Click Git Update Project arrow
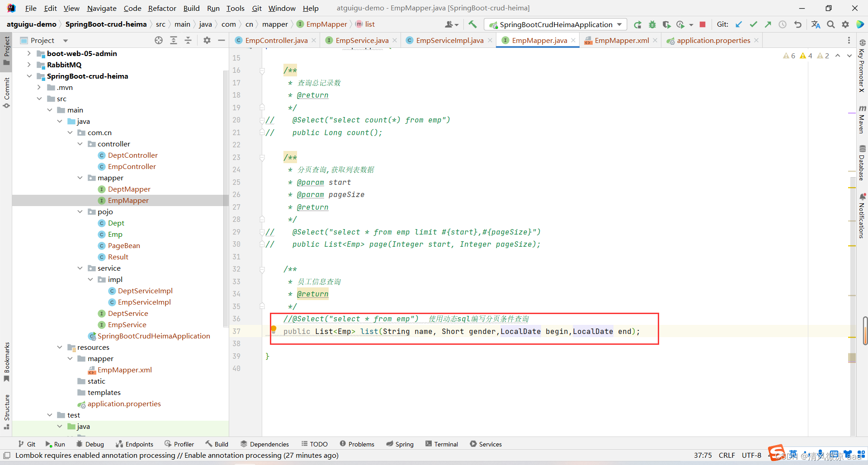 pos(739,24)
